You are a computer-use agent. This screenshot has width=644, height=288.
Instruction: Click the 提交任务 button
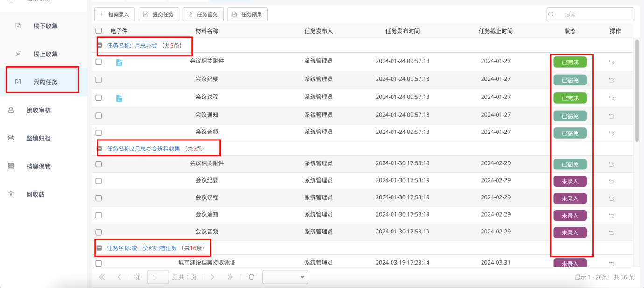(159, 14)
